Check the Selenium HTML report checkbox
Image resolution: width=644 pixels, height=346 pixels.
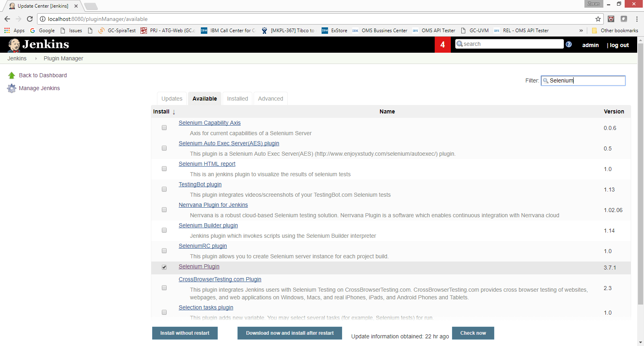[164, 169]
